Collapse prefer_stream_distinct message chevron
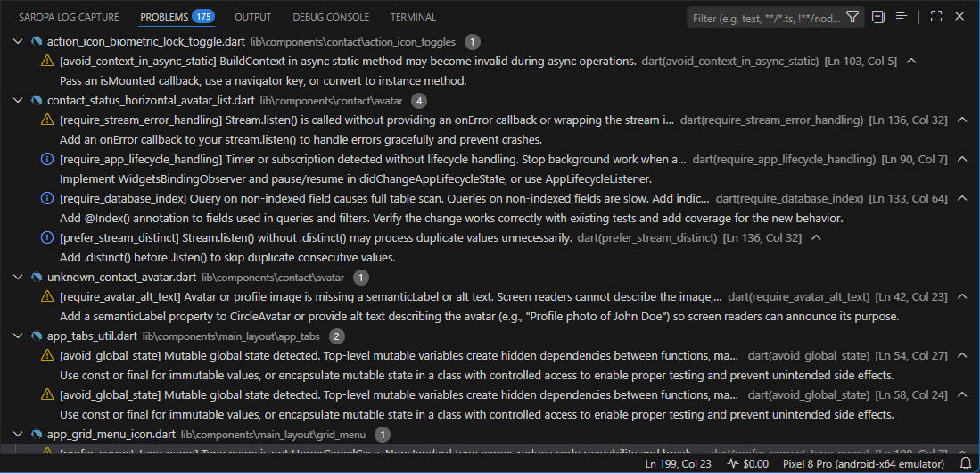Viewport: 980px width, 473px height. [816, 237]
